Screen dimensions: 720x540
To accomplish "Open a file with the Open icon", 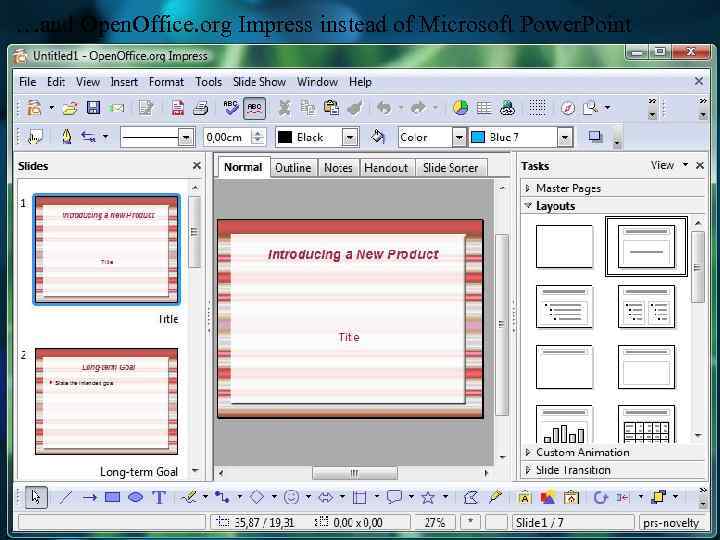I will (70, 108).
